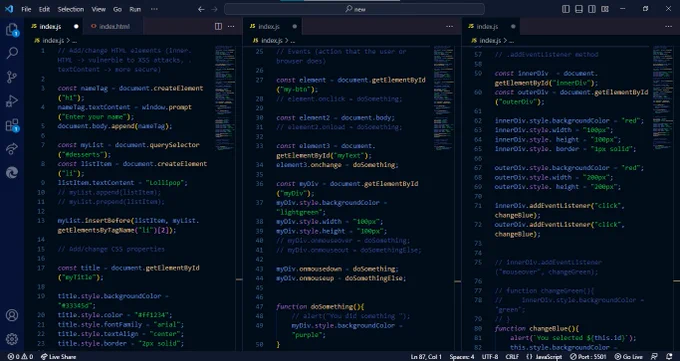
Task: Go forward with the navigation arrow
Action: click(214, 9)
